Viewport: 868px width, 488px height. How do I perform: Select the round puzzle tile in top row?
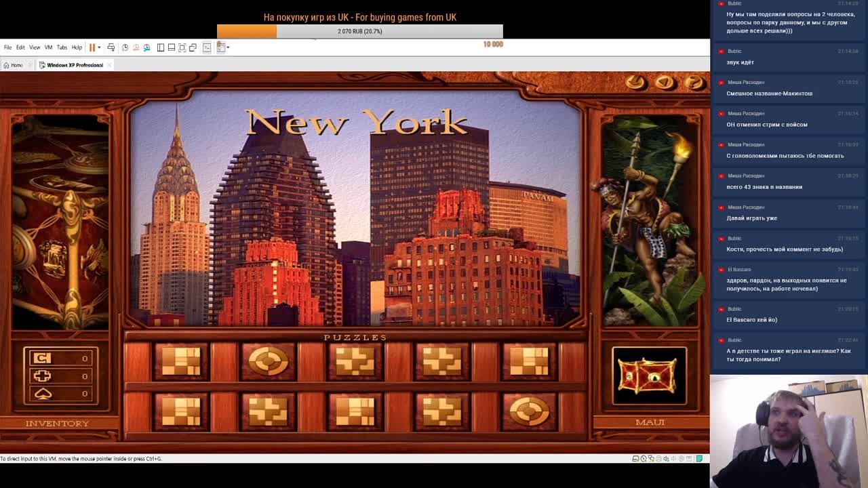pyautogui.click(x=268, y=361)
